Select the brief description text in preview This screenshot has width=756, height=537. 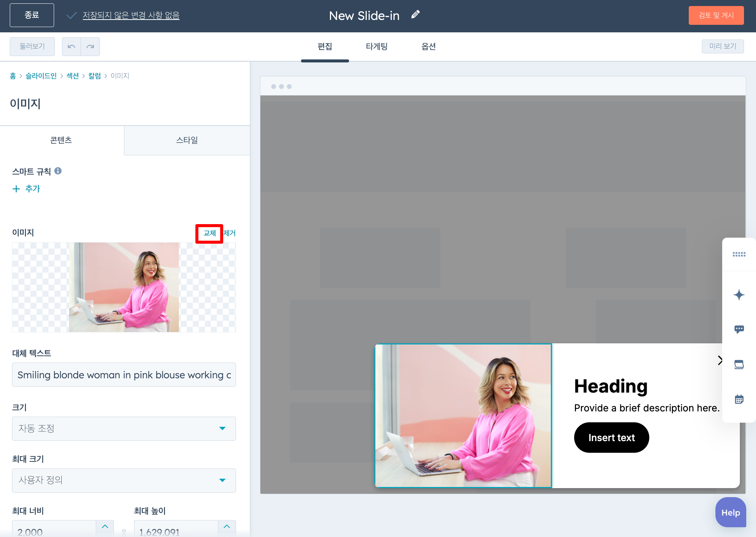point(647,408)
